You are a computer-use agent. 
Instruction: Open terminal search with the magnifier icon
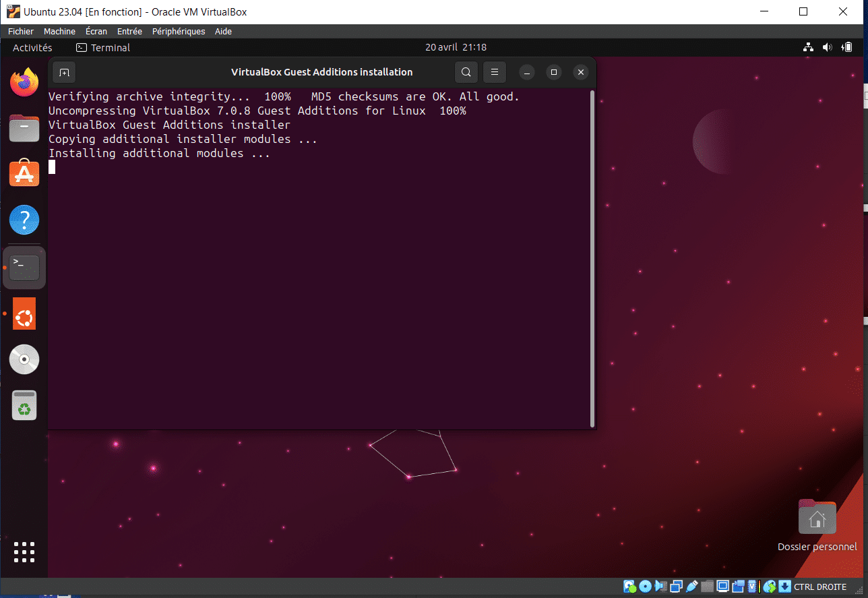(x=466, y=72)
